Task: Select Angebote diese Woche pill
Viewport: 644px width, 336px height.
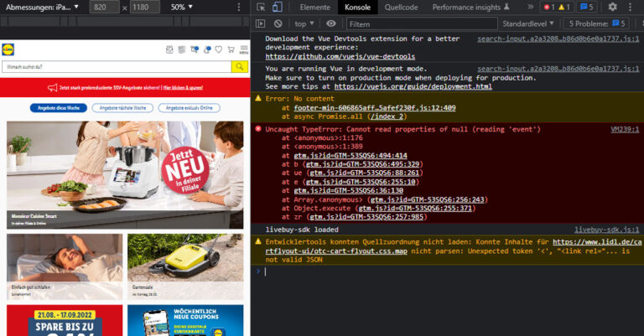Action: click(x=59, y=108)
